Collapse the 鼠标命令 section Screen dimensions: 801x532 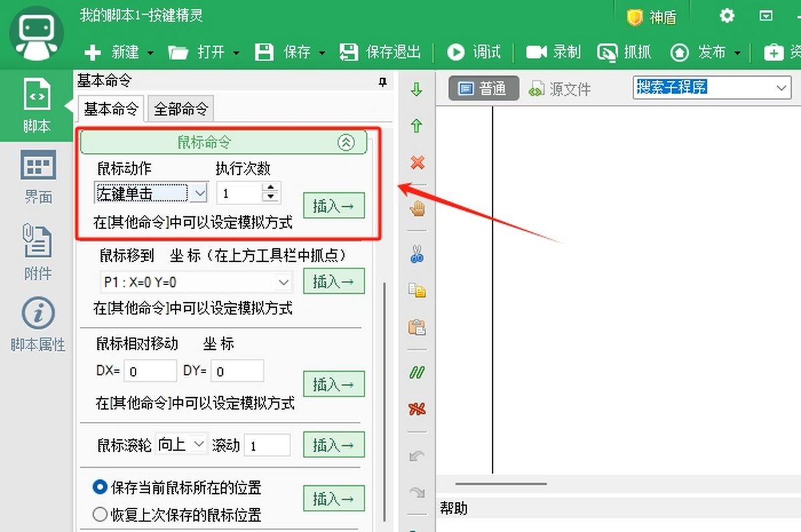346,142
